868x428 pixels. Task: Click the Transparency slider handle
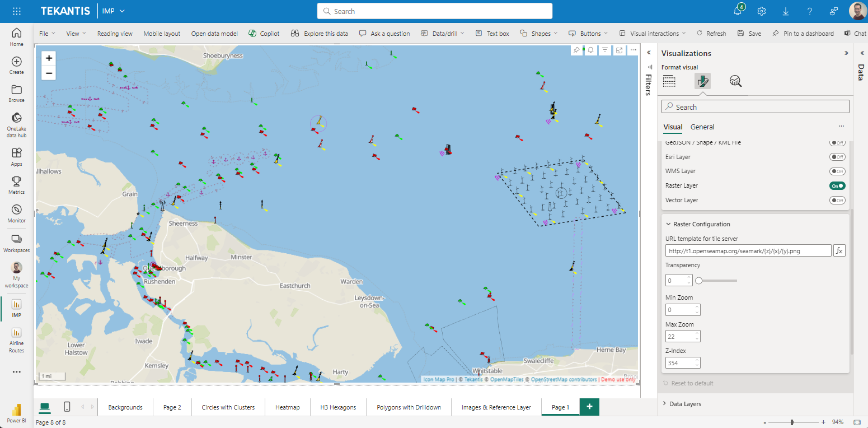tap(698, 280)
